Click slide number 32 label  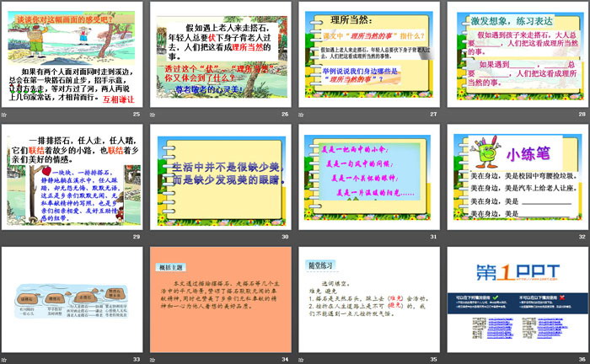(582, 237)
